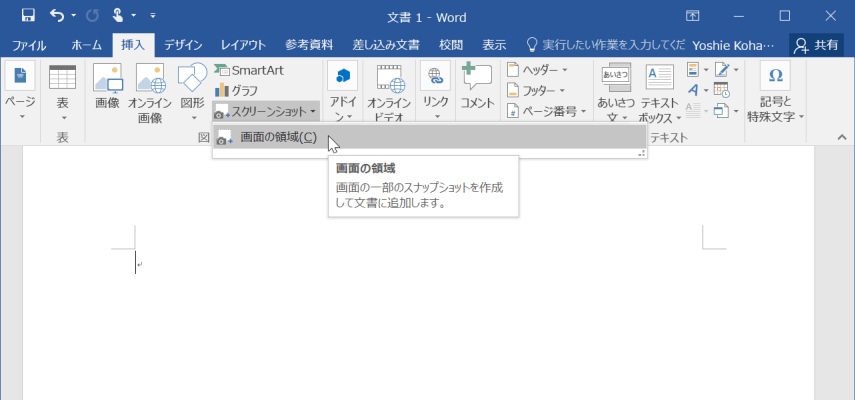Open Customize Quick Access Toolbar dropdown

pyautogui.click(x=153, y=16)
